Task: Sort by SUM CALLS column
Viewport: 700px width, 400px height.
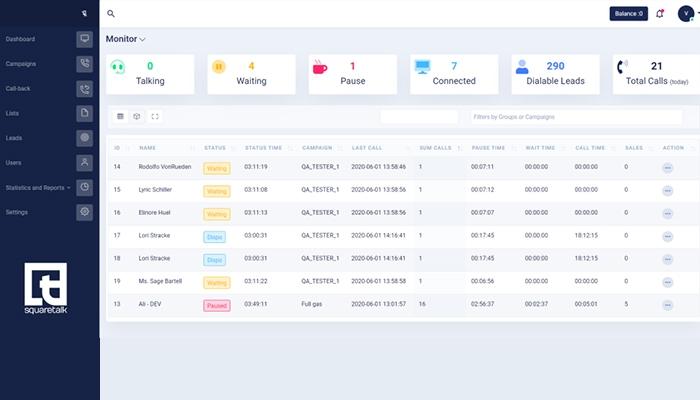Action: click(436, 148)
